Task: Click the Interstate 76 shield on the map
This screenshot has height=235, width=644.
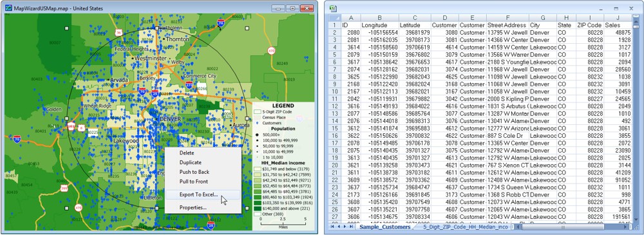Action: pos(221,23)
